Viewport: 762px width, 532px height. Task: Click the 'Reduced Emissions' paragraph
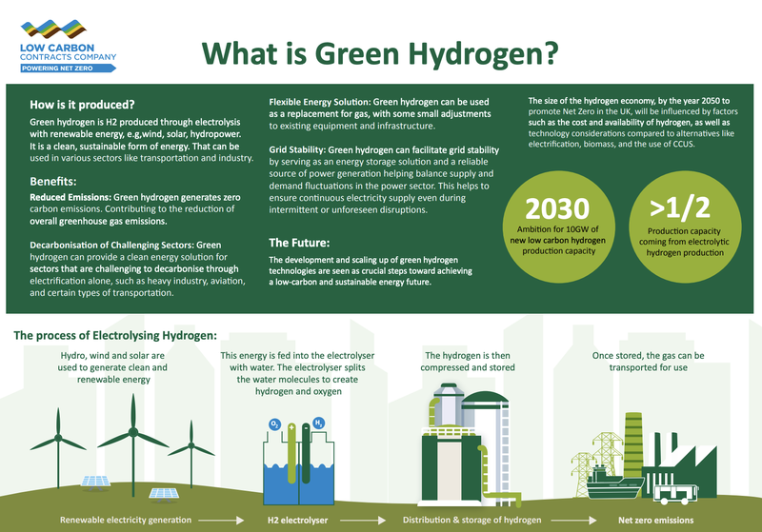(135, 209)
